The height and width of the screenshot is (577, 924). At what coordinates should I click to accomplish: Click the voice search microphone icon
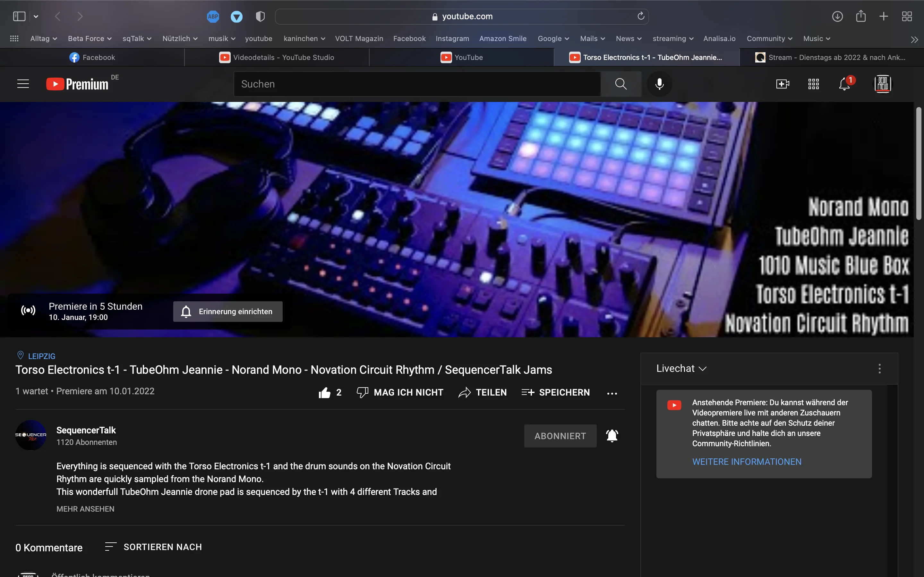pos(659,84)
